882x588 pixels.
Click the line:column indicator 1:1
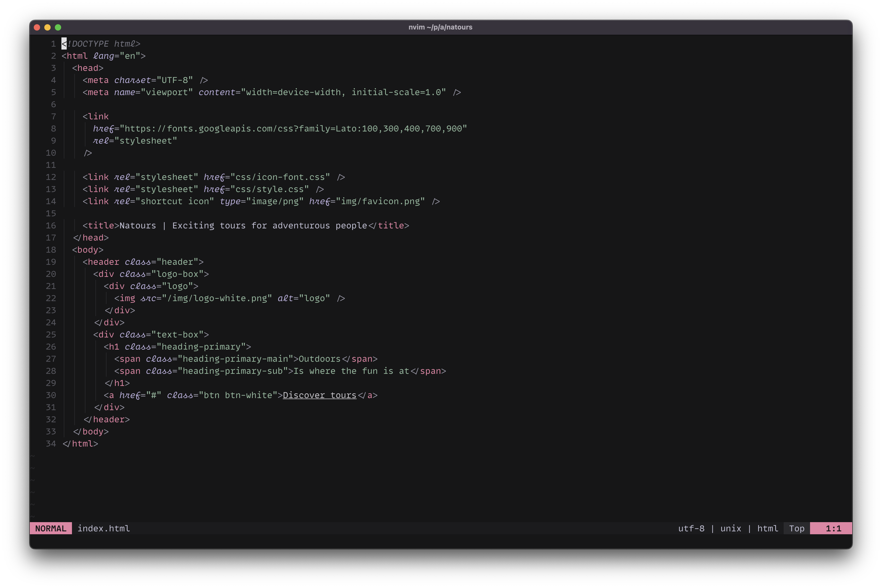tap(833, 528)
